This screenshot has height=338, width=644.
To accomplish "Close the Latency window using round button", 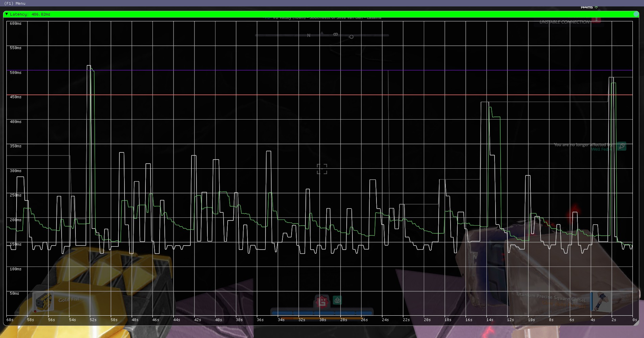I will coord(636,14).
